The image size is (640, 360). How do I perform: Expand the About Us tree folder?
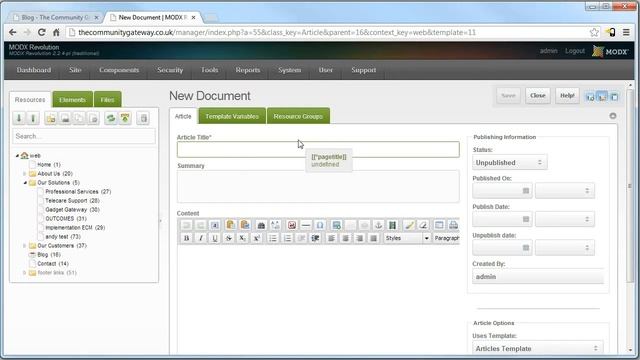tap(24, 174)
